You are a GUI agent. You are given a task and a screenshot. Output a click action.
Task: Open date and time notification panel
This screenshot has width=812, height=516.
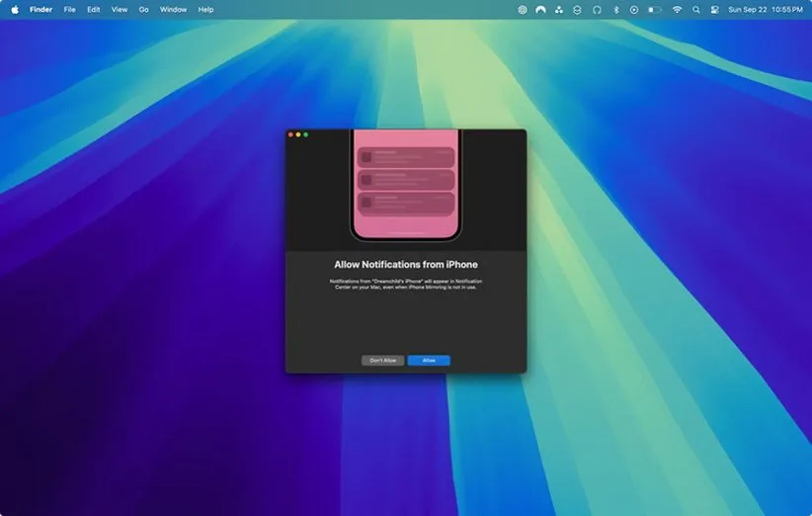point(765,9)
